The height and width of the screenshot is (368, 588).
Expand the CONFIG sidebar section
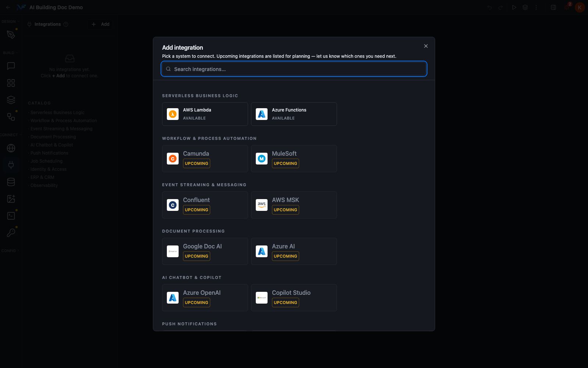point(10,251)
